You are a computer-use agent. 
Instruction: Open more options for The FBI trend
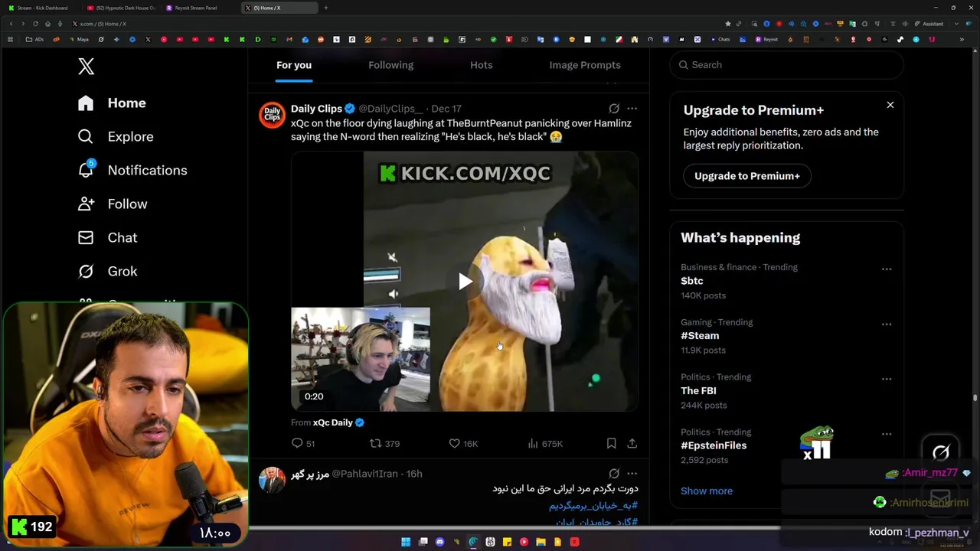point(886,379)
